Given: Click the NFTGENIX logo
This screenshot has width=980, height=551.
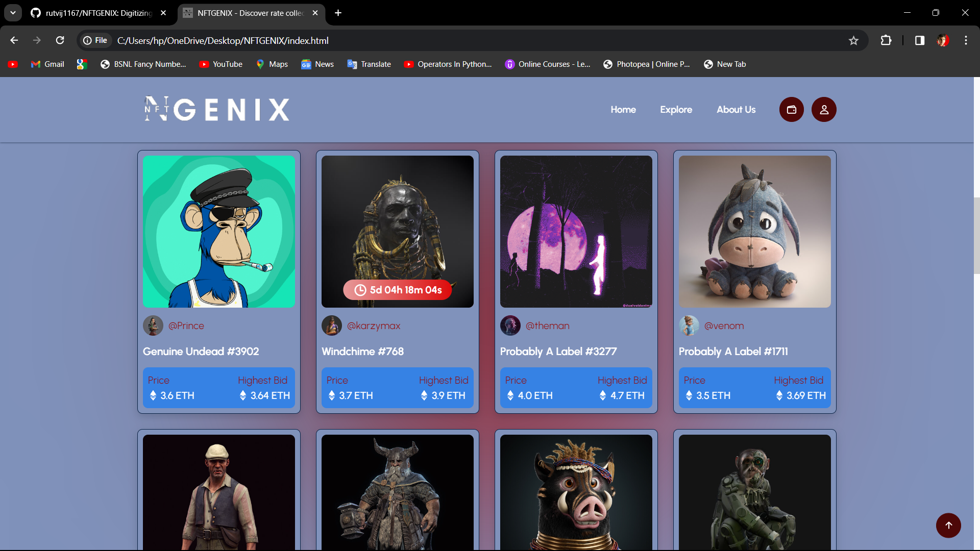Looking at the screenshot, I should point(217,109).
